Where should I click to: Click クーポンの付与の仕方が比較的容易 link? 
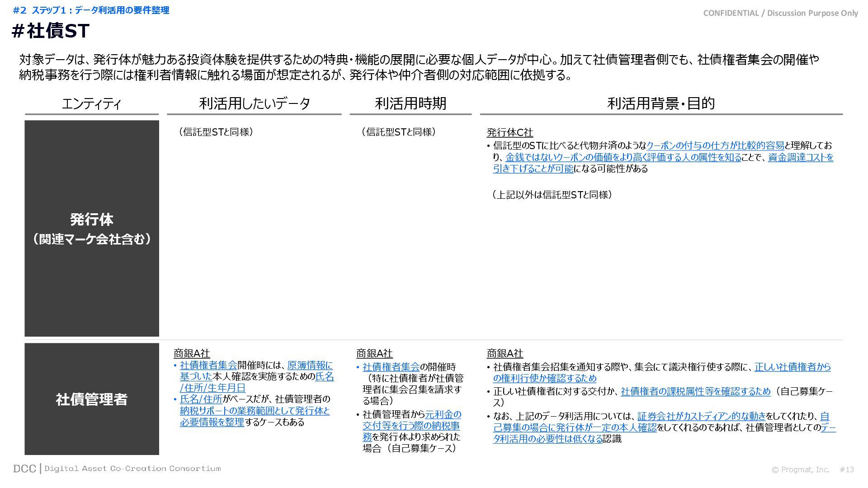715,145
